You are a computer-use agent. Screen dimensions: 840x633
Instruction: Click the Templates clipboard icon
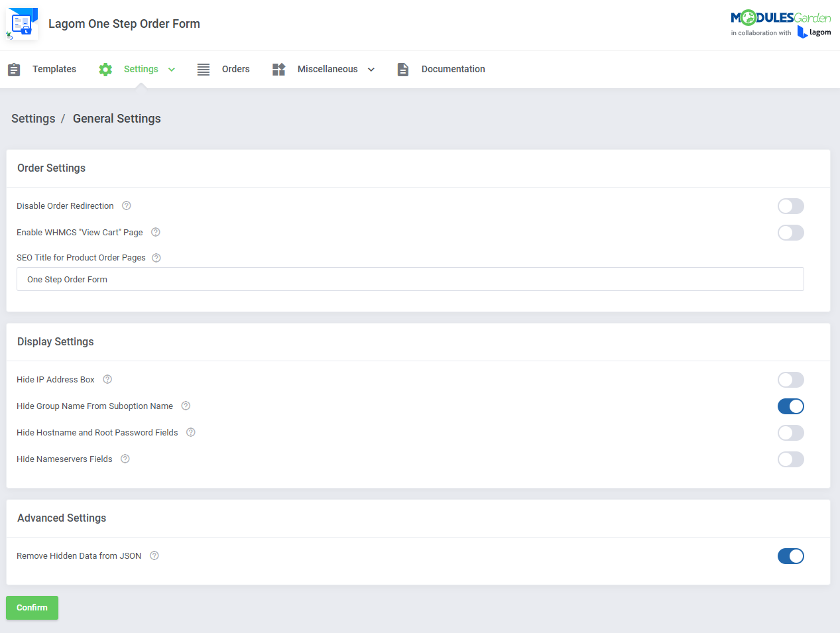click(14, 70)
